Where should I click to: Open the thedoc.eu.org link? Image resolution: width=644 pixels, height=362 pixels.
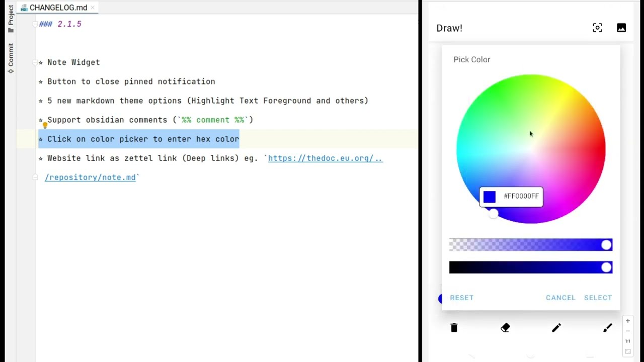click(325, 158)
